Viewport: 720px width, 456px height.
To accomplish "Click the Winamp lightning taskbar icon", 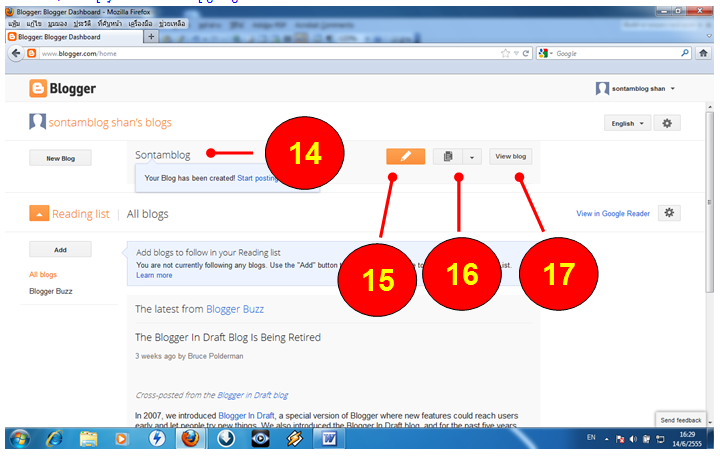I will click(295, 439).
